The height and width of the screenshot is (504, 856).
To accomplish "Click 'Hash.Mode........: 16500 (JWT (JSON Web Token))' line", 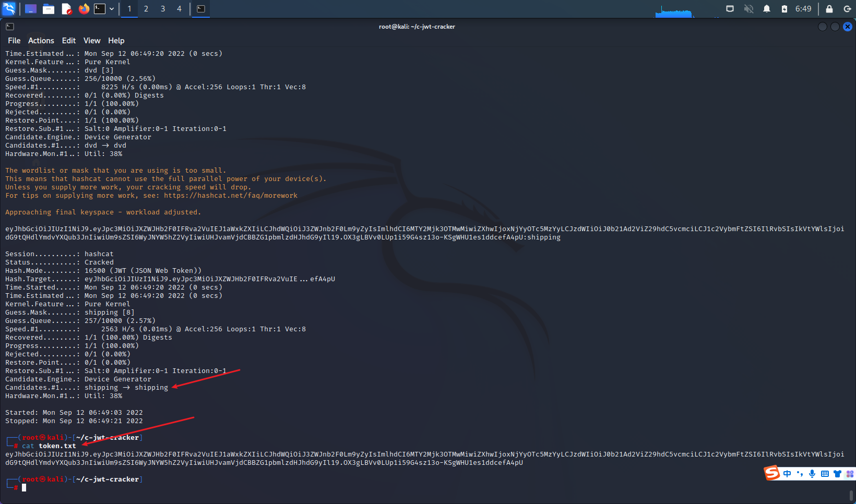I will click(x=103, y=271).
